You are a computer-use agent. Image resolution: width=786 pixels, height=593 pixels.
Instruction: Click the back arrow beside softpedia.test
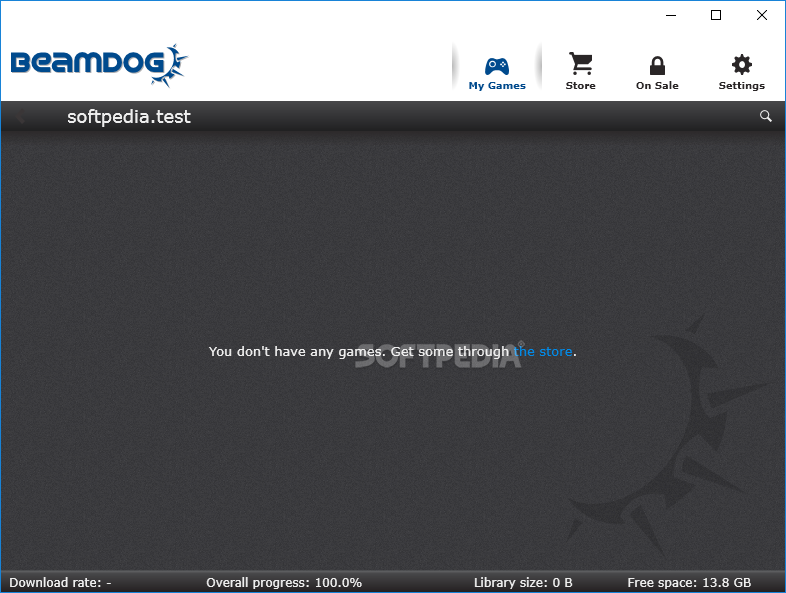(20, 116)
